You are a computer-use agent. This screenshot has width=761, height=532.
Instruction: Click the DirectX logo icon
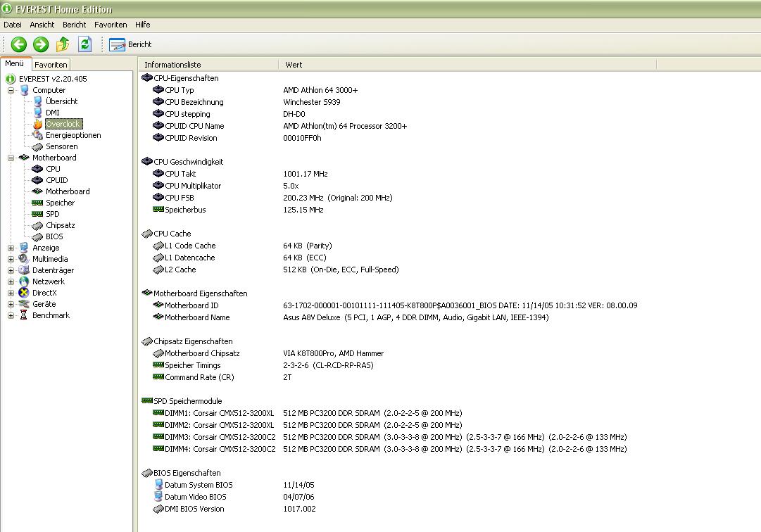(24, 293)
